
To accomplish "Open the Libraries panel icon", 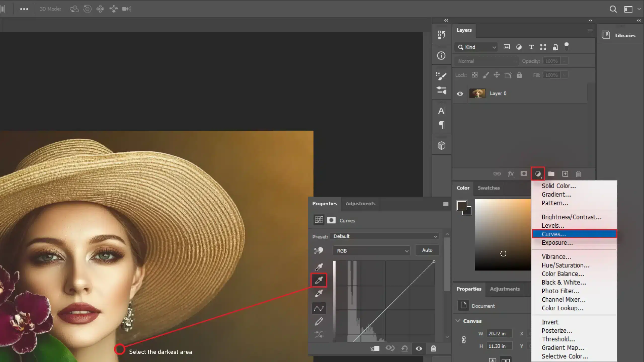I will click(606, 34).
